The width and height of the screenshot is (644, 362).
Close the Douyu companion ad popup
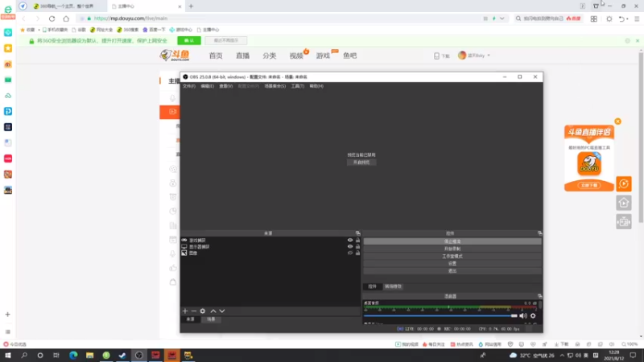coord(617,121)
